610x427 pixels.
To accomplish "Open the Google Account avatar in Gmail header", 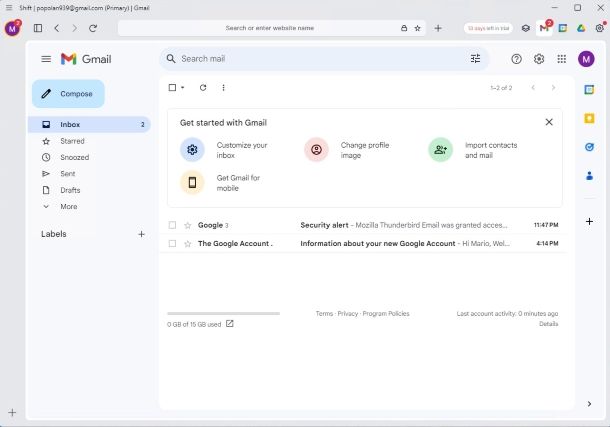I will pos(586,59).
